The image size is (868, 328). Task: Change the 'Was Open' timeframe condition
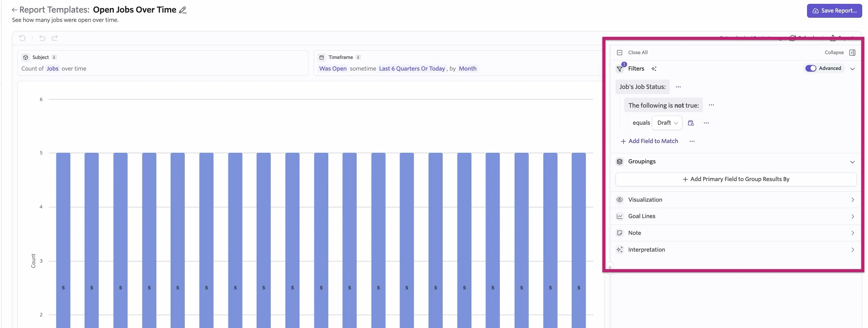(333, 69)
